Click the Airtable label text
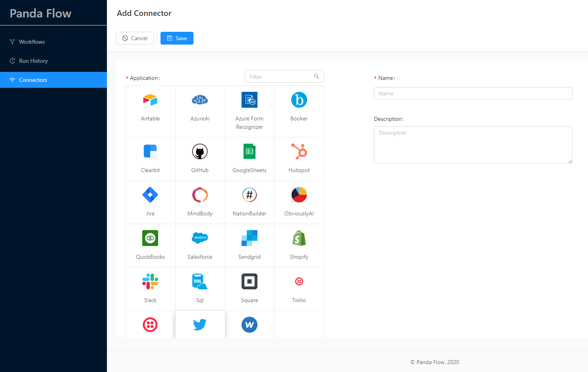 [x=150, y=118]
